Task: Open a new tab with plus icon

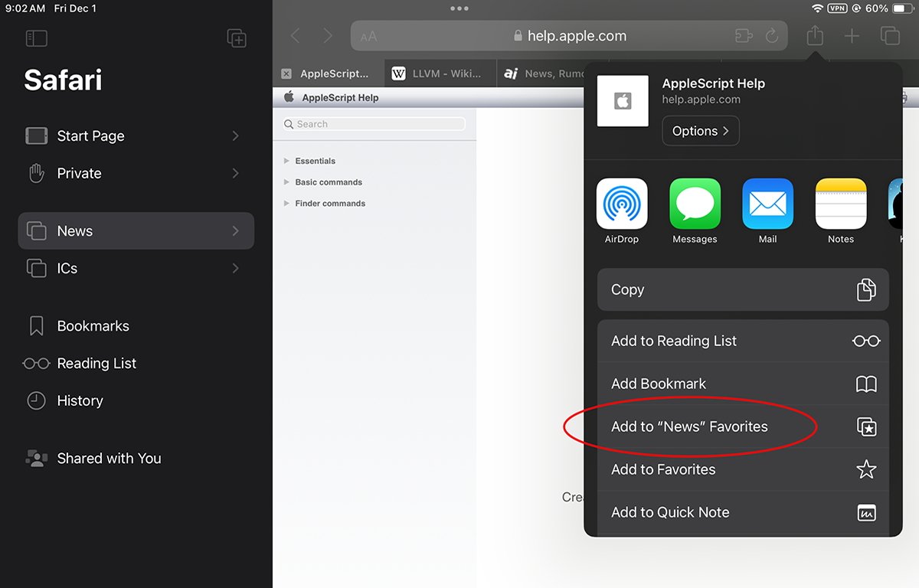Action: tap(852, 36)
